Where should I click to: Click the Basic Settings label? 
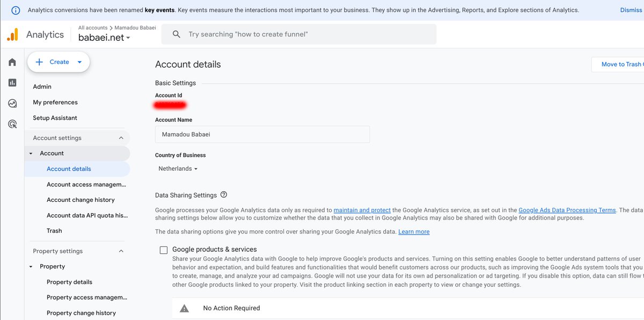pos(175,83)
